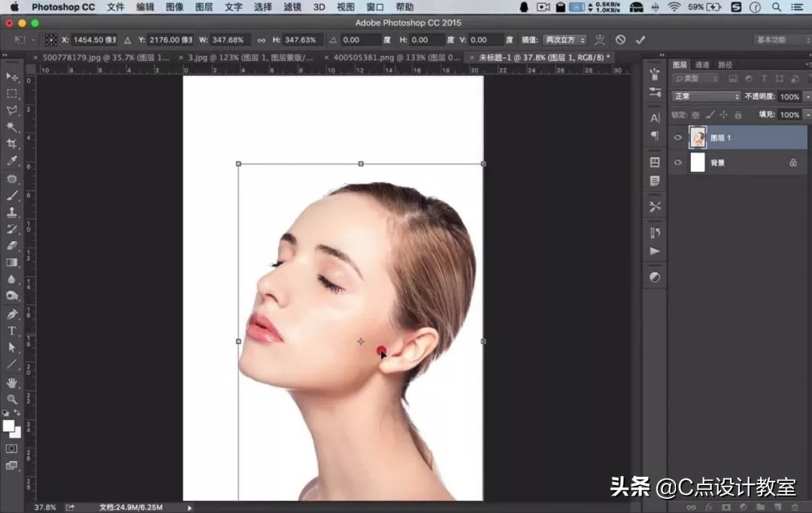Click the W width percentage field
Screen dimensions: 812x513
(229, 40)
